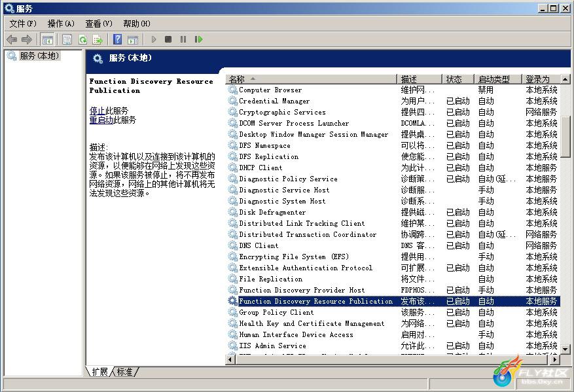Screen dimensions: 574x392
Task: Open the Properties toolbar icon
Action: pyautogui.click(x=67, y=39)
